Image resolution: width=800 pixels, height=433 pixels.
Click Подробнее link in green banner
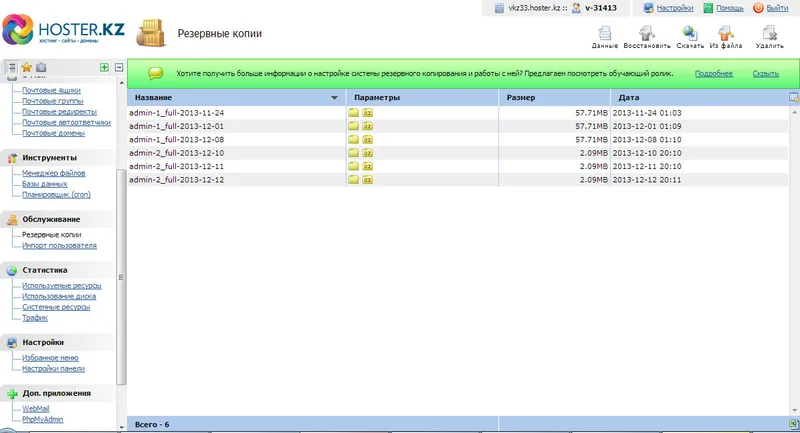click(713, 74)
